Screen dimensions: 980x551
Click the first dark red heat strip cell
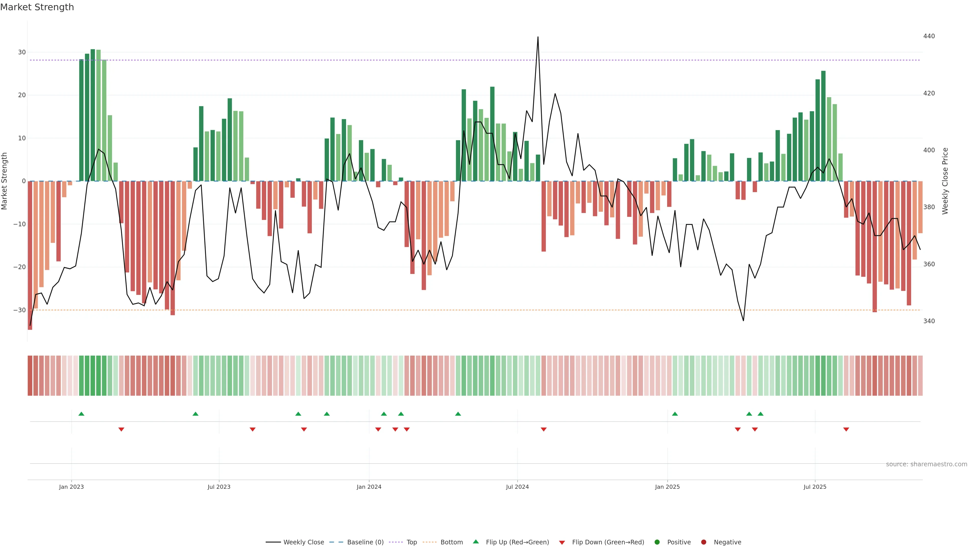click(30, 375)
